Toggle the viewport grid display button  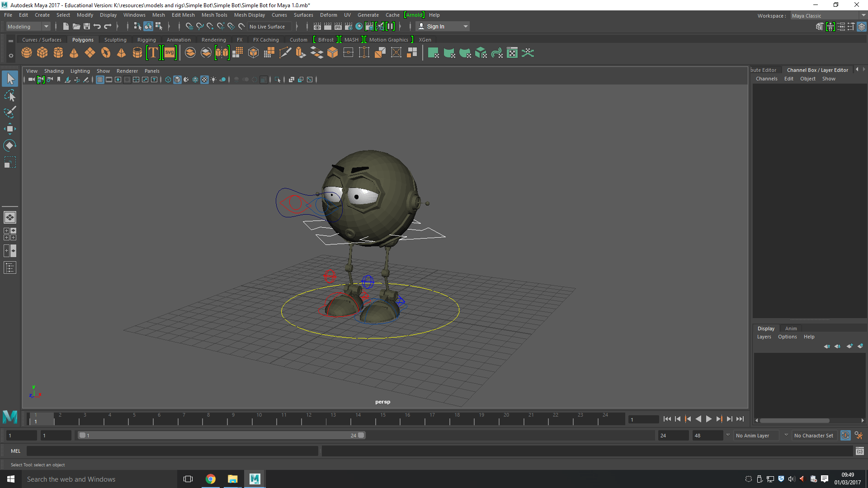pyautogui.click(x=100, y=80)
